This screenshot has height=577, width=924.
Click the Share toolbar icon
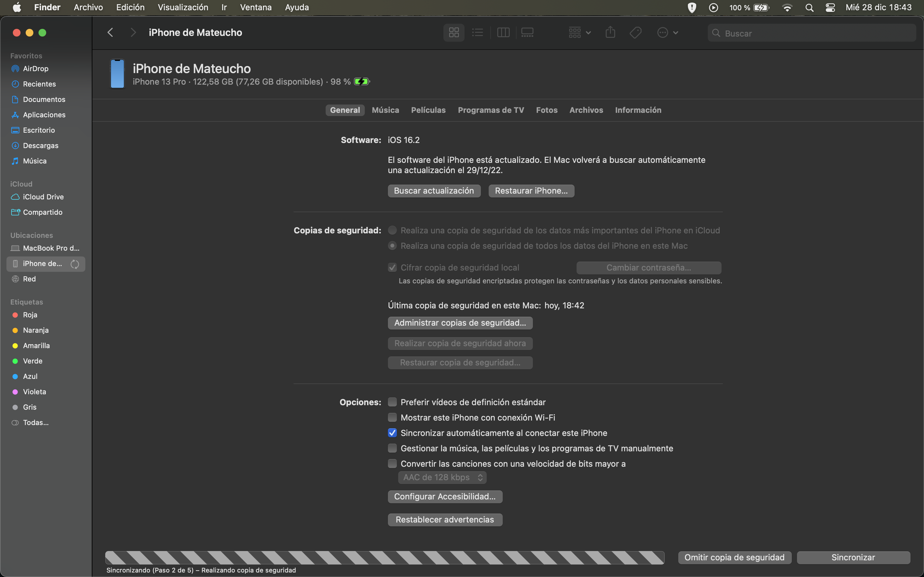pyautogui.click(x=610, y=33)
